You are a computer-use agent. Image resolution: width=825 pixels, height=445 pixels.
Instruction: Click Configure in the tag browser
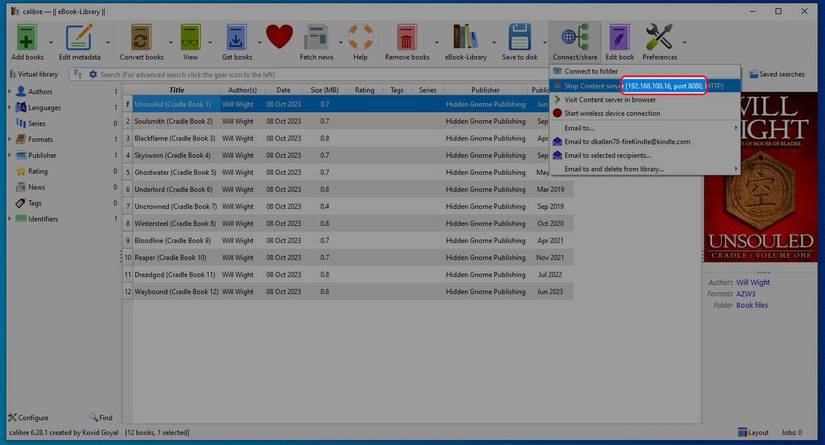click(28, 418)
